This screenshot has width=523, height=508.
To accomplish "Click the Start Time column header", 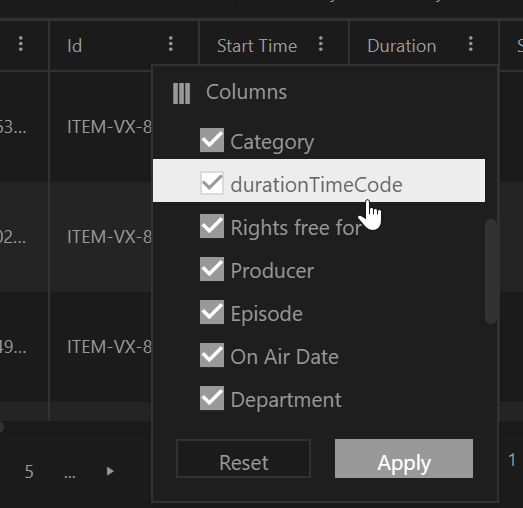I will point(257,46).
